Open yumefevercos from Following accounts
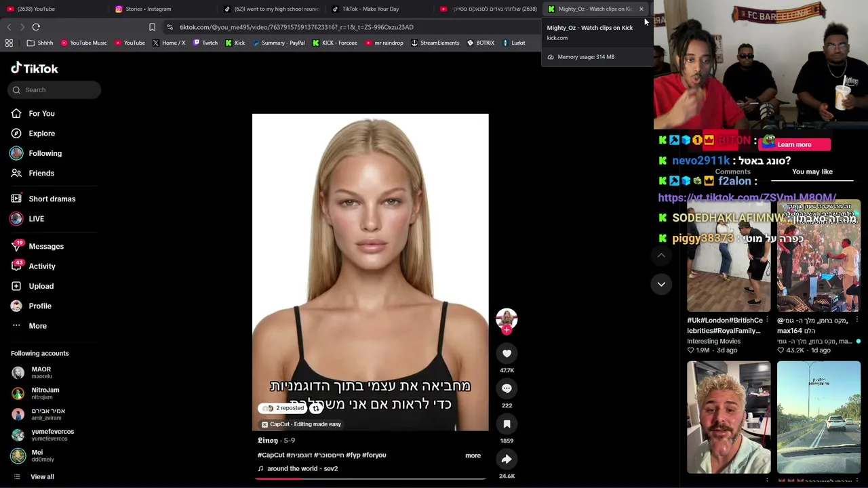The height and width of the screenshot is (488, 868). pos(52,434)
